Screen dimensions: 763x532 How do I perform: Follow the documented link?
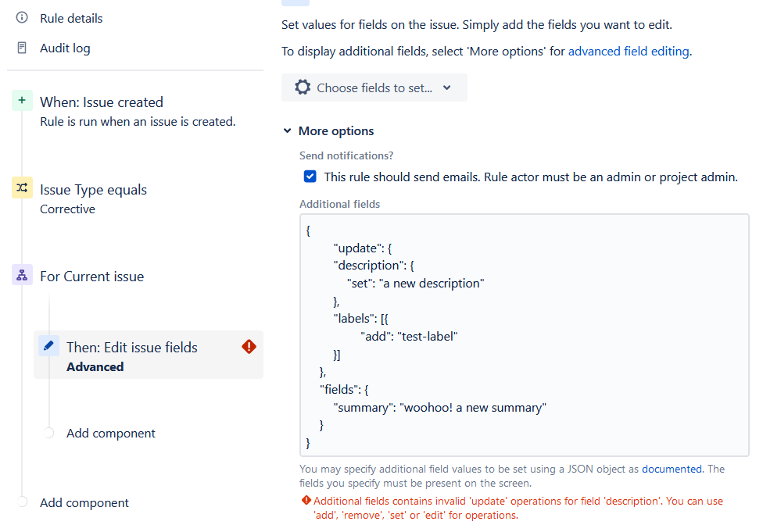tap(672, 469)
